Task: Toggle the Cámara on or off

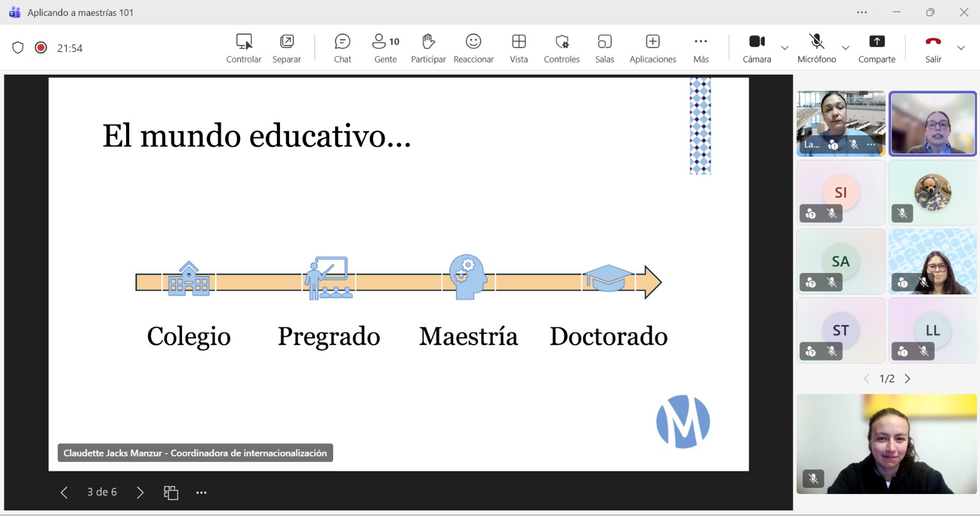Action: click(x=757, y=48)
